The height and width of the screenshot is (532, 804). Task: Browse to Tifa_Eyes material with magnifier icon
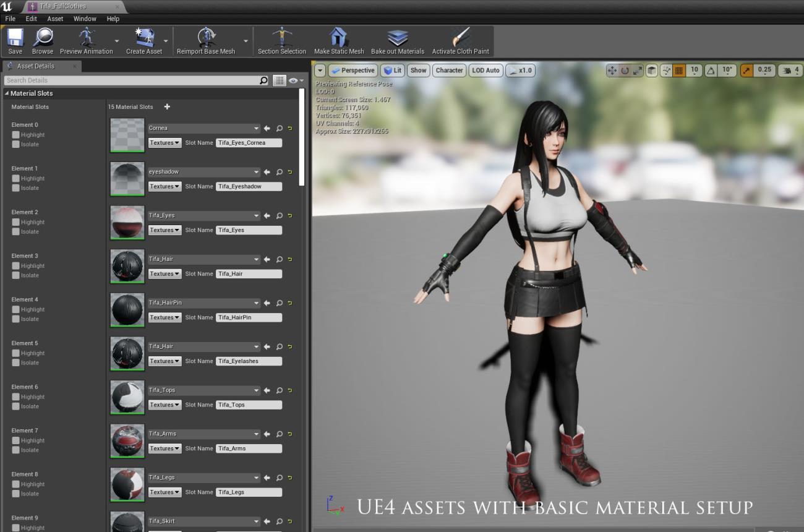tap(280, 216)
